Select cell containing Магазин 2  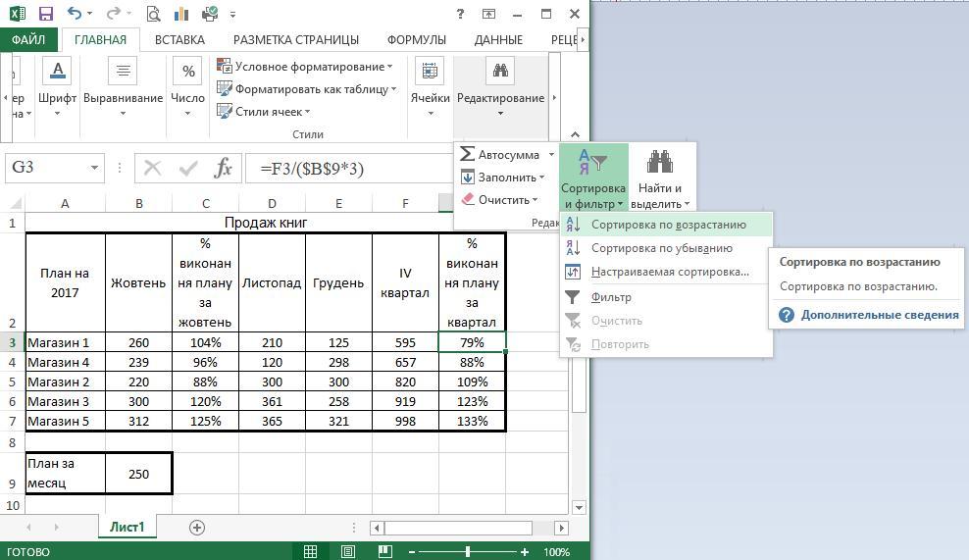66,382
